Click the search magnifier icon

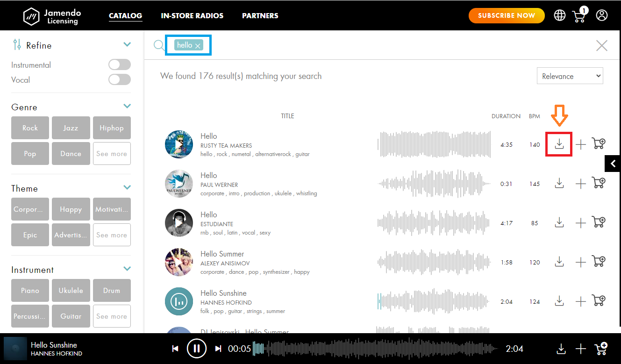(159, 45)
